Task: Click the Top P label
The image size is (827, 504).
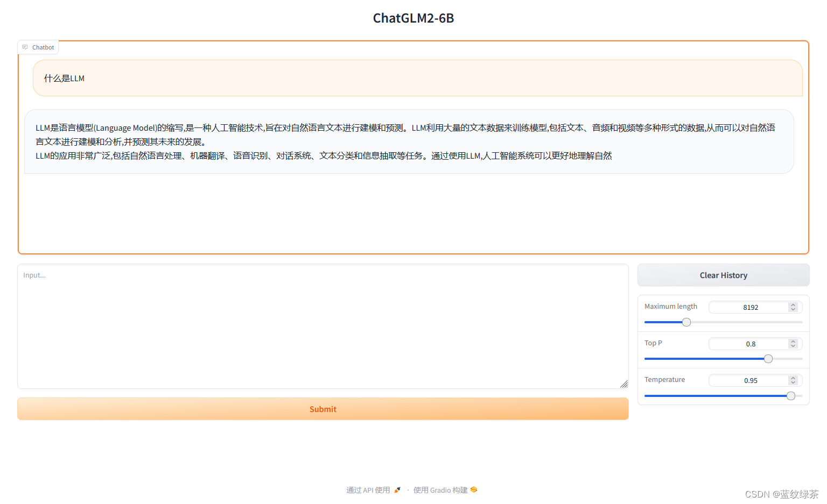Action: (653, 343)
